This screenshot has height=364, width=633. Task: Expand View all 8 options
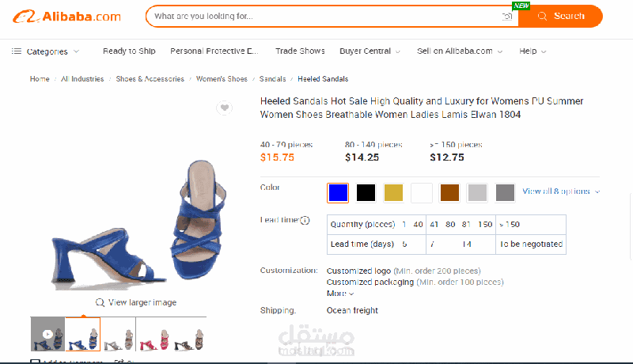pyautogui.click(x=560, y=191)
